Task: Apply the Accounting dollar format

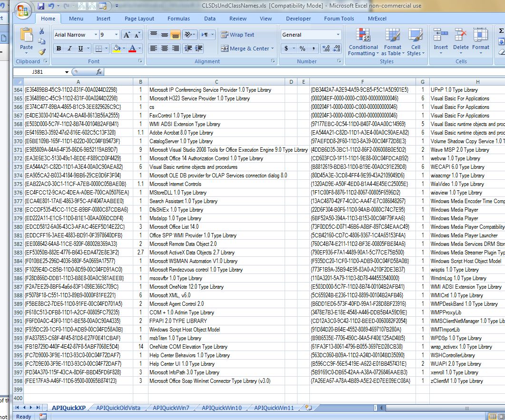Action: 286,49
